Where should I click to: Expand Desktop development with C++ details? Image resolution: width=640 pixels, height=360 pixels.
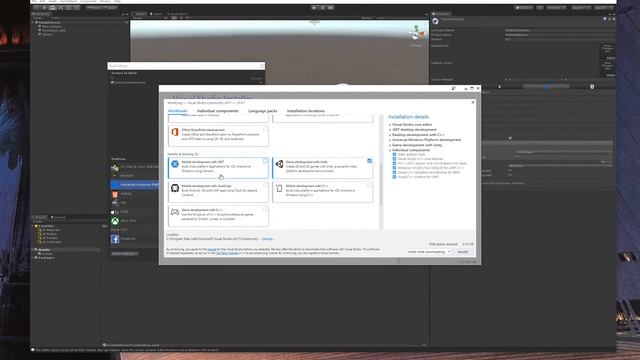pyautogui.click(x=390, y=135)
